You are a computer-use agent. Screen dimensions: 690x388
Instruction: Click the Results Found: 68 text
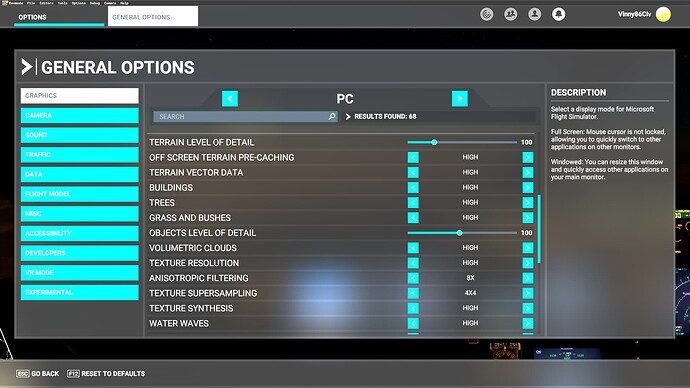385,117
